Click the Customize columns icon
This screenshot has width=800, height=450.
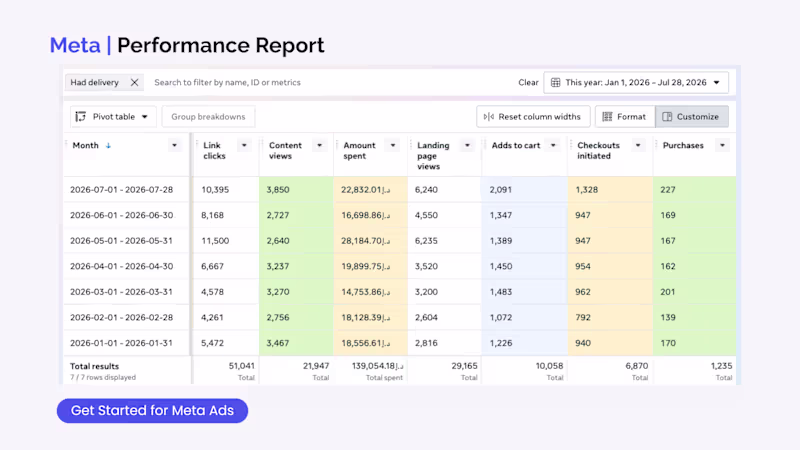pyautogui.click(x=667, y=116)
